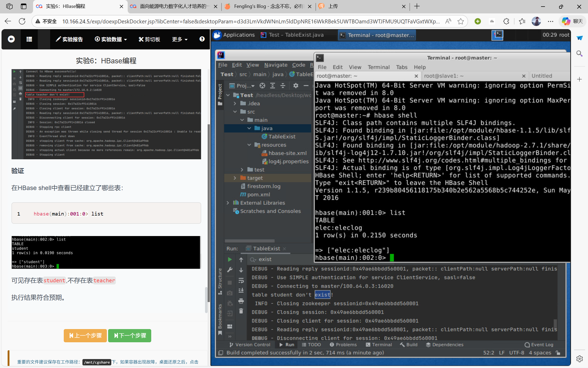Image resolution: width=588 pixels, height=368 pixels.
Task: Click the Select Opened File crosshair icon
Action: [x=262, y=86]
